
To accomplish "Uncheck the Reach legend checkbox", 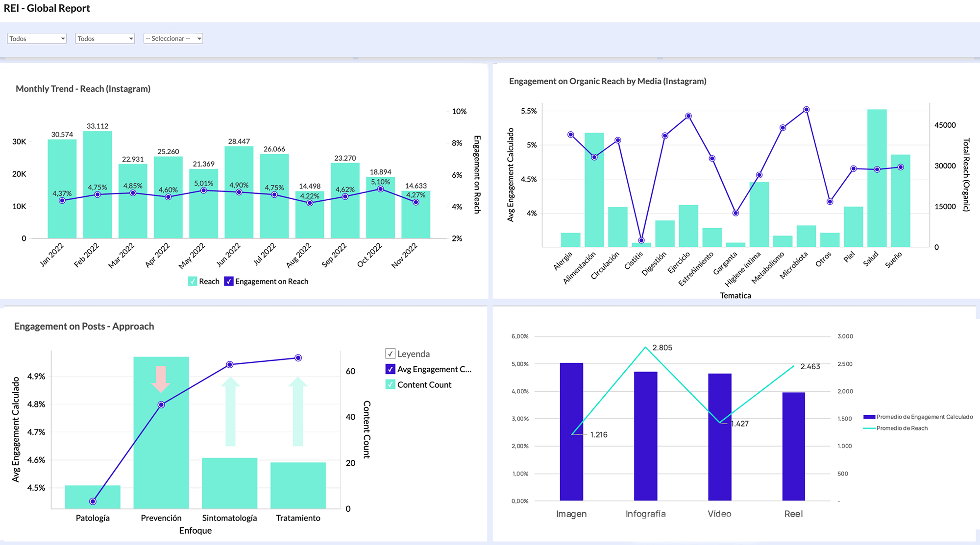I will pyautogui.click(x=193, y=281).
